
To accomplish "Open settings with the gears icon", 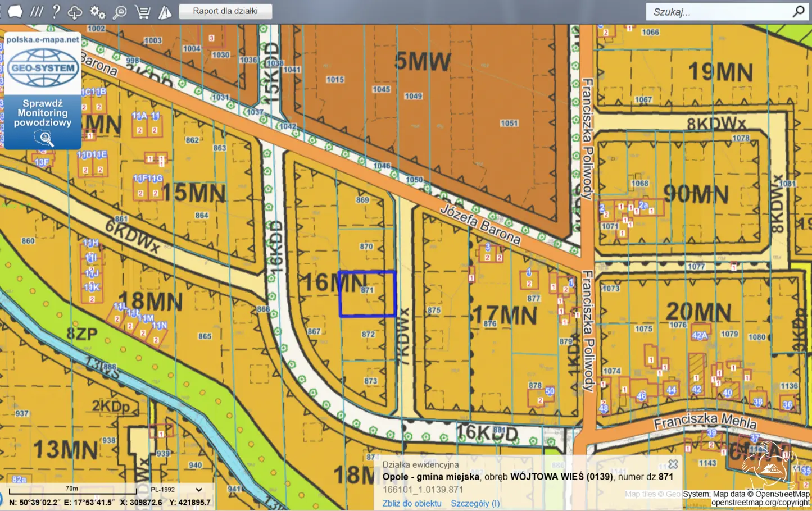I will pos(97,12).
